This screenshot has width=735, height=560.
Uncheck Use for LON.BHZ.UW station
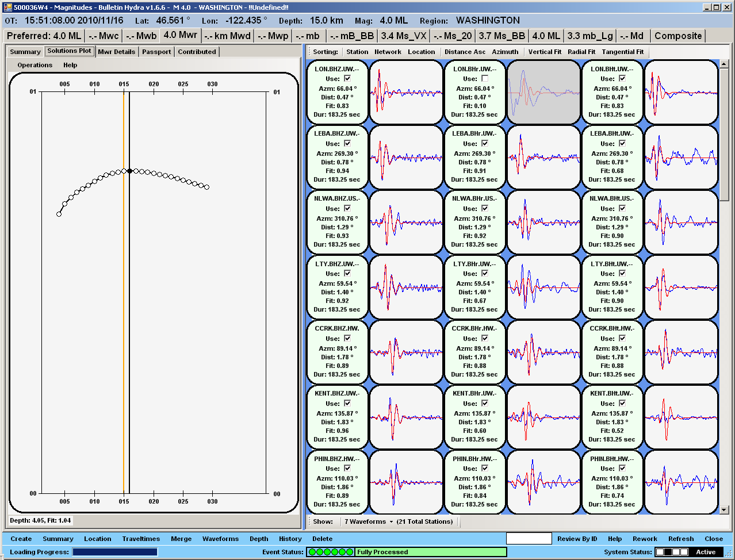pos(347,78)
